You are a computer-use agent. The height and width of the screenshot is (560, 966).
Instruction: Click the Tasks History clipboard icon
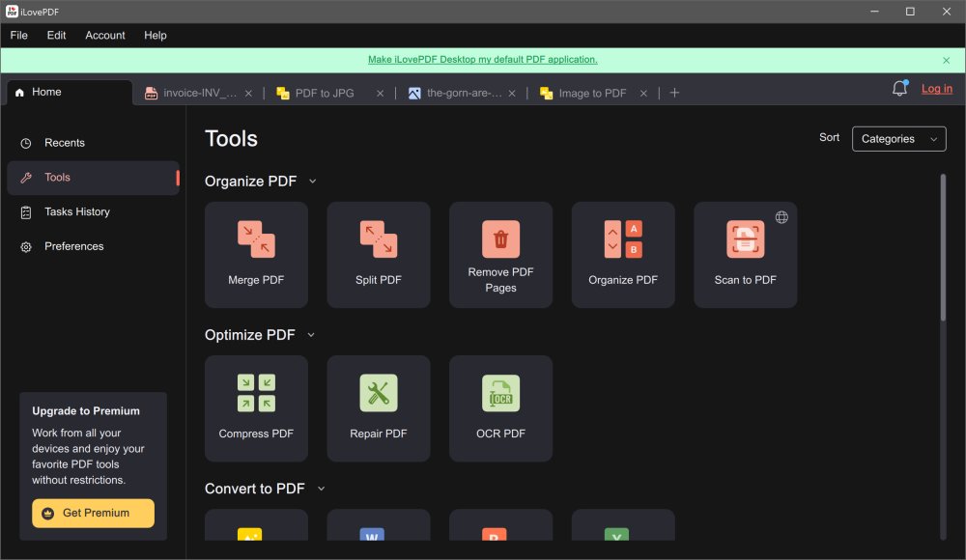point(26,212)
